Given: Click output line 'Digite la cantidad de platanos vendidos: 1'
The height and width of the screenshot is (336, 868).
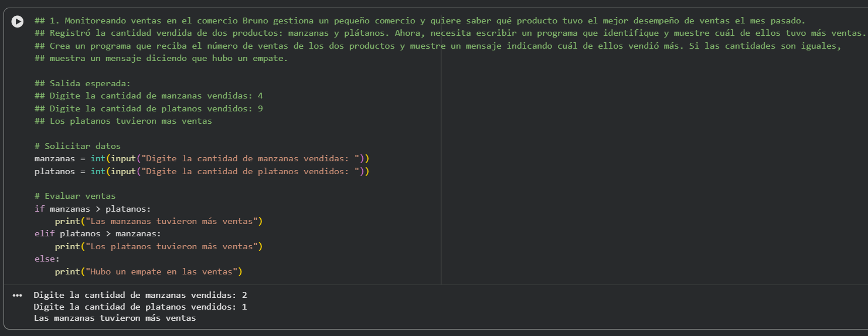Looking at the screenshot, I should point(140,307).
